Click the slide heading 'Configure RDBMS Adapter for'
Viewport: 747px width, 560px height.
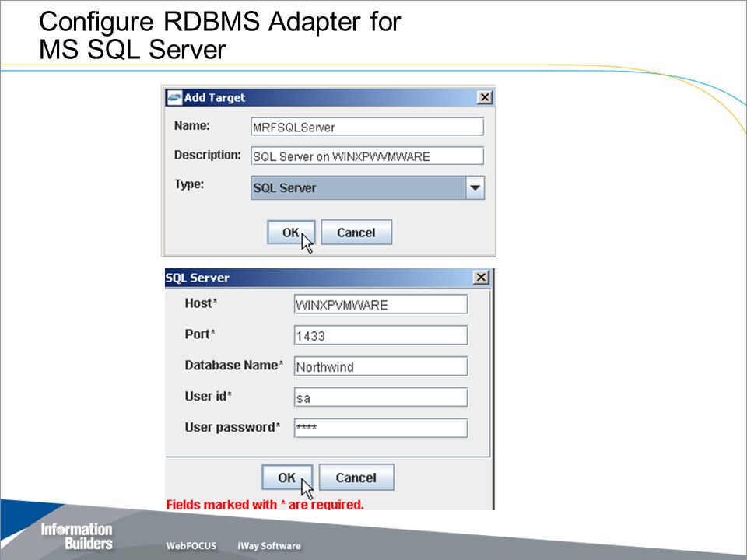(x=220, y=22)
